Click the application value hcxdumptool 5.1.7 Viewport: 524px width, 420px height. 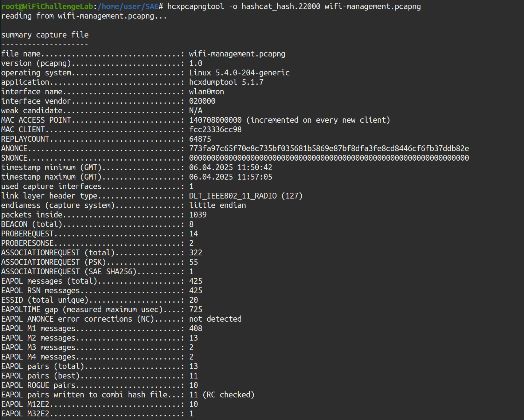226,82
